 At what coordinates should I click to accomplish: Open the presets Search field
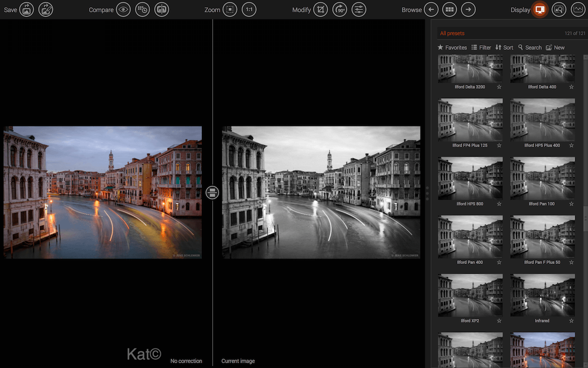pyautogui.click(x=530, y=48)
